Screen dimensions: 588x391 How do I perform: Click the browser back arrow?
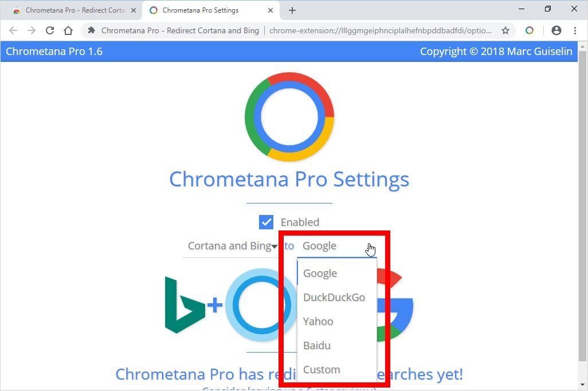coord(13,30)
